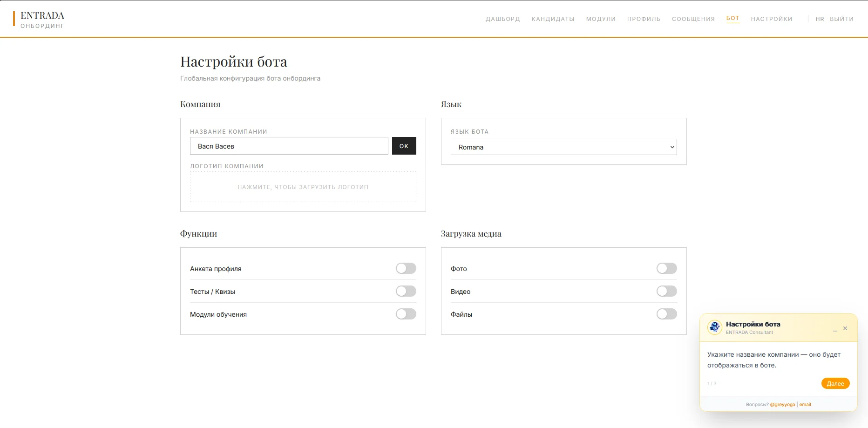Click the Функции section heading
This screenshot has width=868, height=428.
pos(198,234)
